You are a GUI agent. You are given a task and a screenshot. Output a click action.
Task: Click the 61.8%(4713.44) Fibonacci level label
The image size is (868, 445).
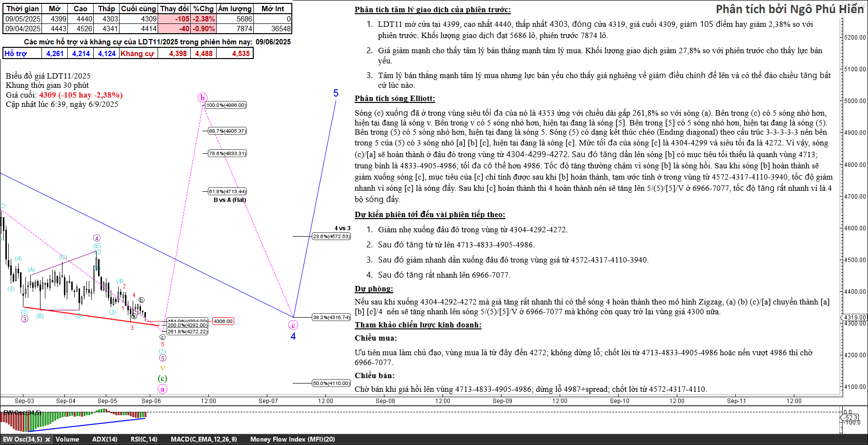(x=227, y=191)
